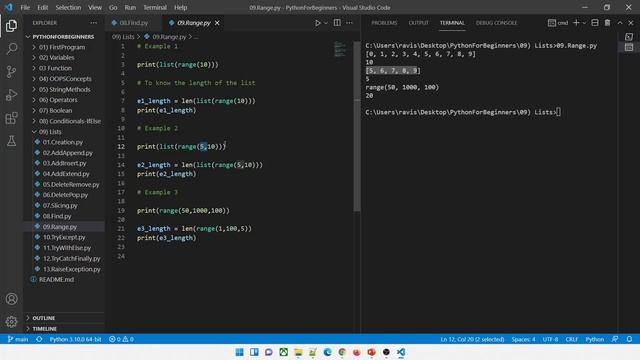Click the editor minimap
The height and width of the screenshot is (360, 640).
(x=340, y=49)
